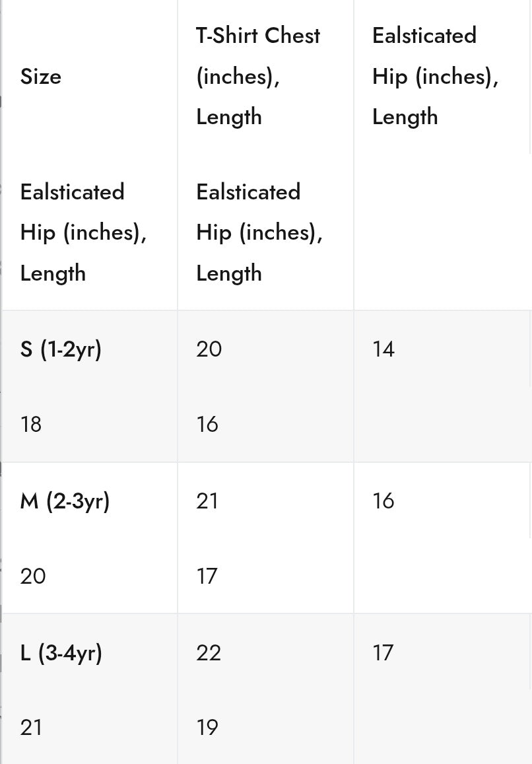Click value 16 in M row's third column
Screen dimensions: 532x764
coord(383,501)
